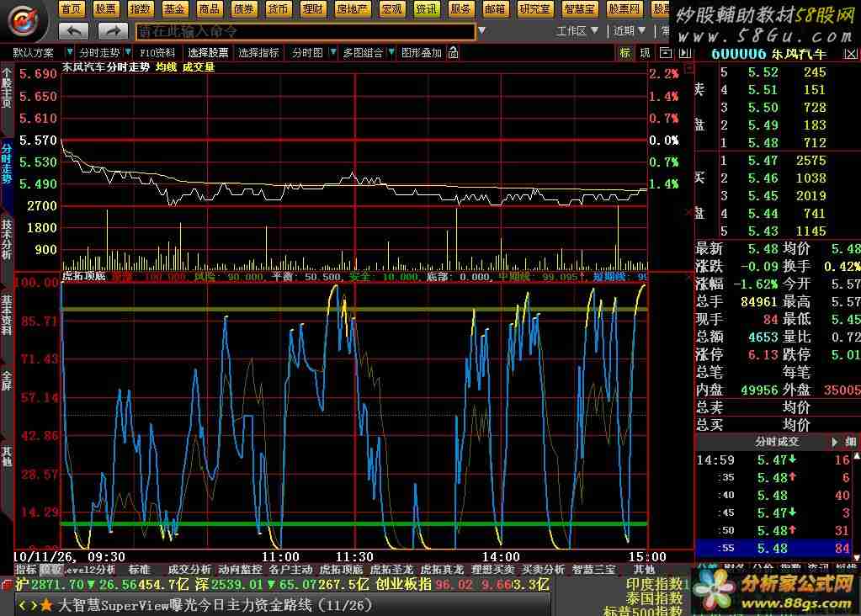Open the 首页 top menu button
Screen dimensions: 861x616
71,8
